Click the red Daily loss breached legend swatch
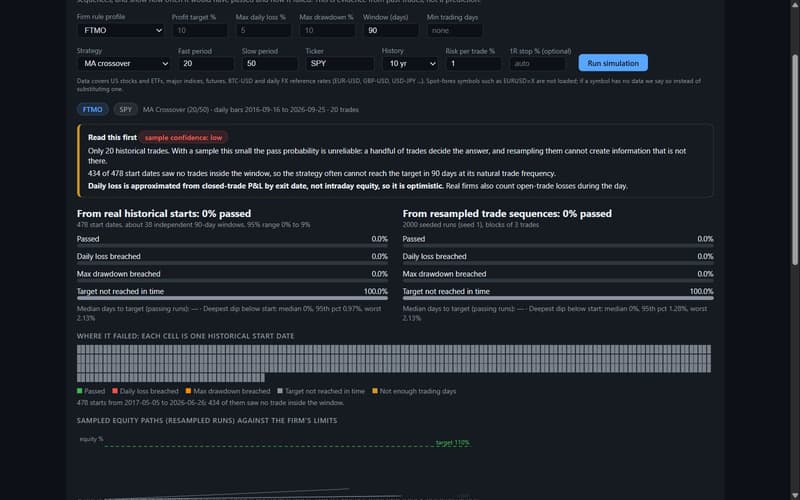This screenshot has width=800, height=500. [115, 391]
